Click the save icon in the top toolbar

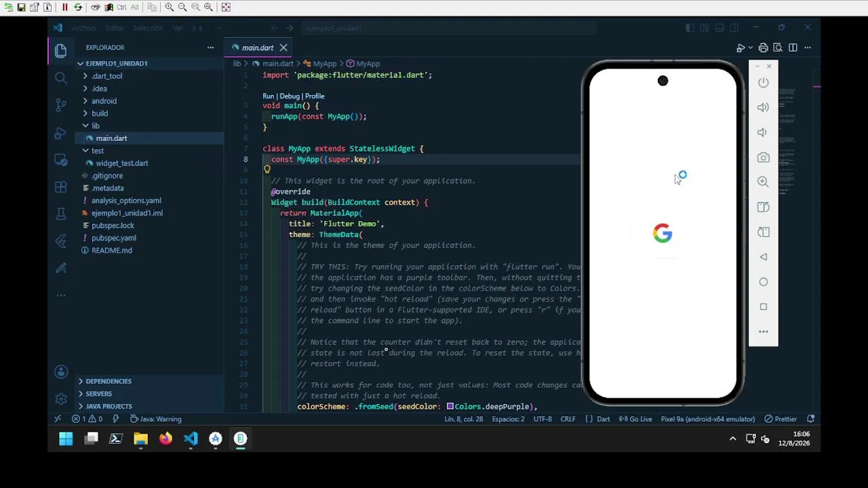21,7
